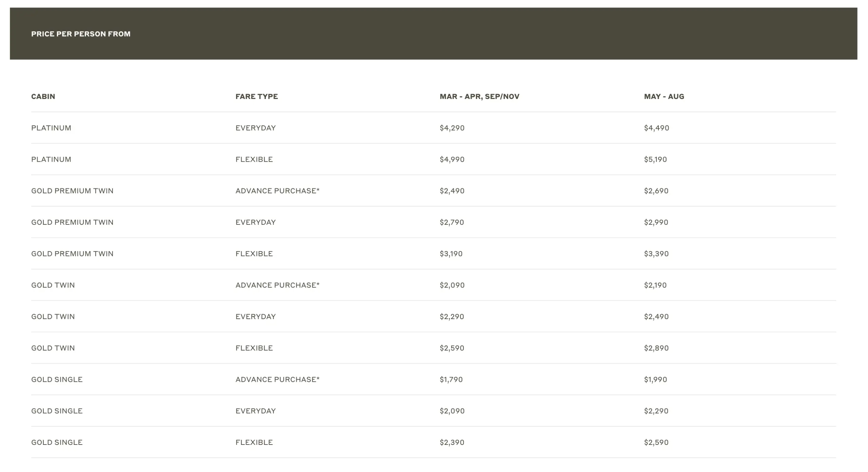Image resolution: width=868 pixels, height=472 pixels.
Task: Click the Gold Twin Advance Purchase fare type
Action: (277, 285)
